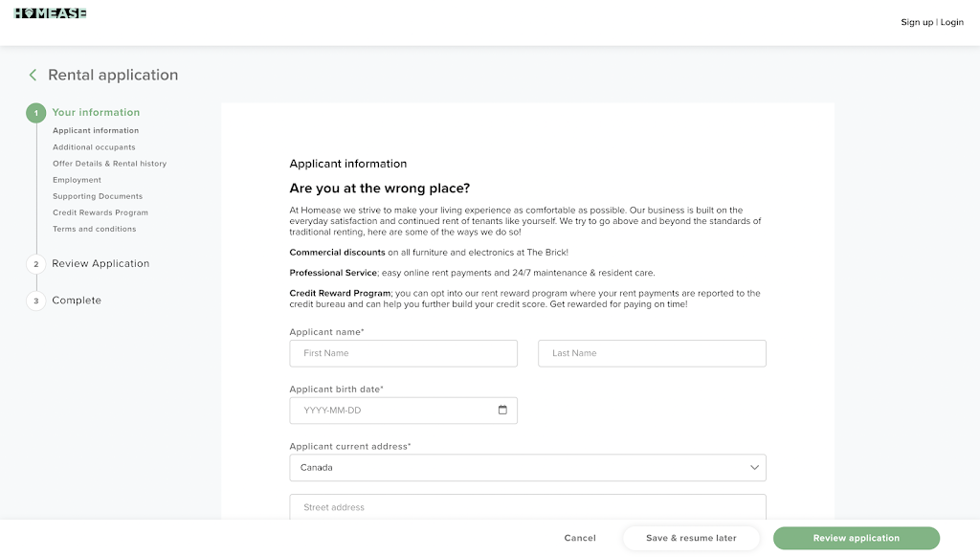Screen dimensions: 980x557
Task: Click the Login link
Action: coord(952,22)
